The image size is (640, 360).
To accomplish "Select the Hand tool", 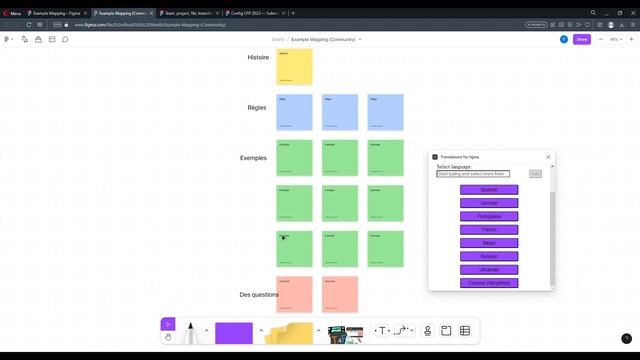I will point(168,337).
